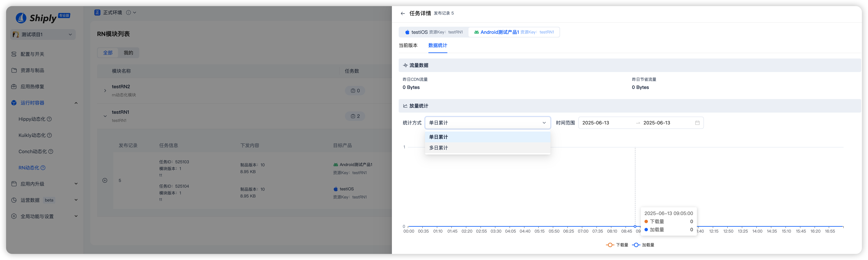The height and width of the screenshot is (260, 868).
Task: Click the testRN2 module name
Action: (x=121, y=87)
